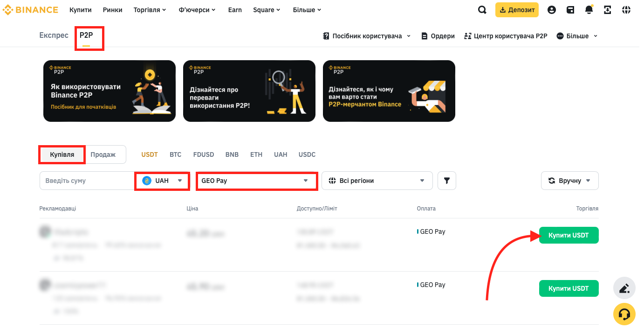
Task: Select the USDC coin tab
Action: (x=307, y=154)
